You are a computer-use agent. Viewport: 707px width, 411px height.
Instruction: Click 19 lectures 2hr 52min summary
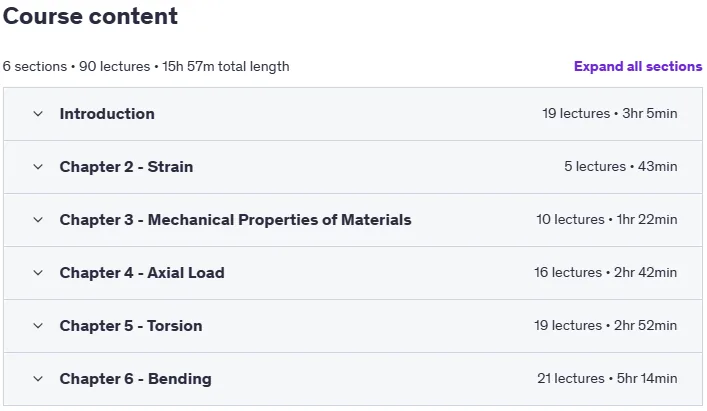[x=606, y=325]
